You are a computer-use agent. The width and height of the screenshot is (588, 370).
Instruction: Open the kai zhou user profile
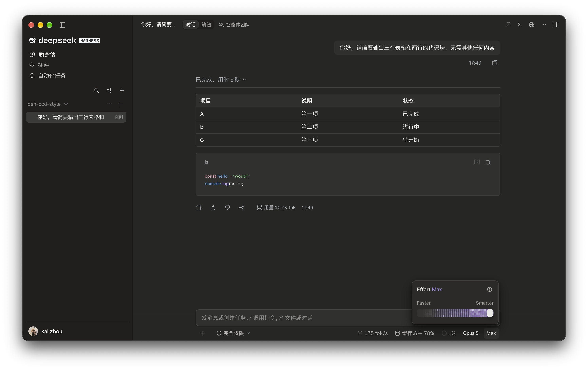click(x=46, y=331)
